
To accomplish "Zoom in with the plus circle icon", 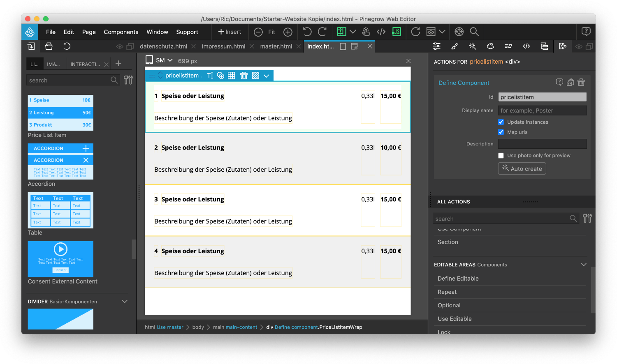I will (288, 32).
